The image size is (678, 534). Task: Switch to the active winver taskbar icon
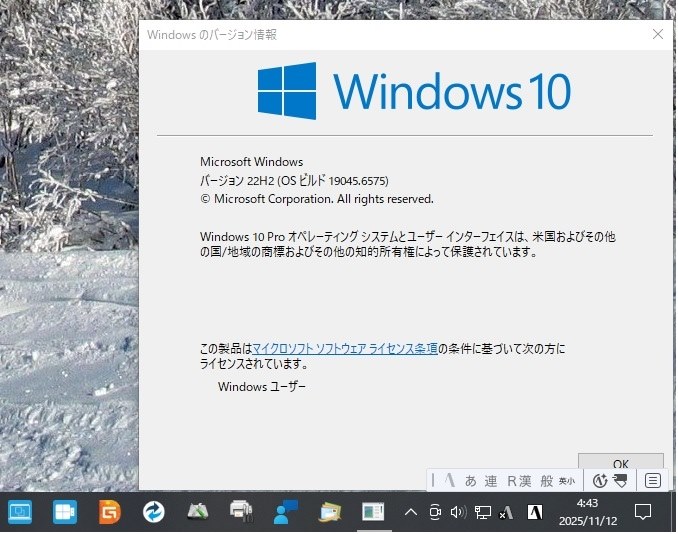pyautogui.click(x=373, y=512)
